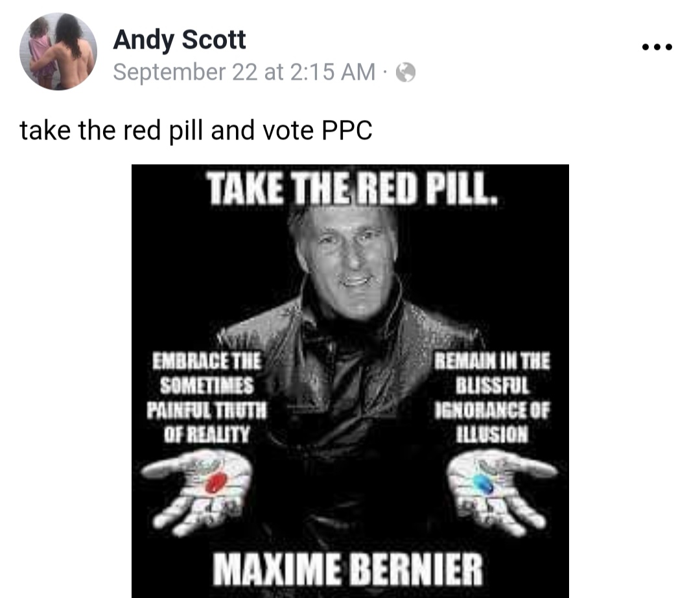Click the globe public privacy icon
The image size is (700, 598).
click(x=406, y=73)
